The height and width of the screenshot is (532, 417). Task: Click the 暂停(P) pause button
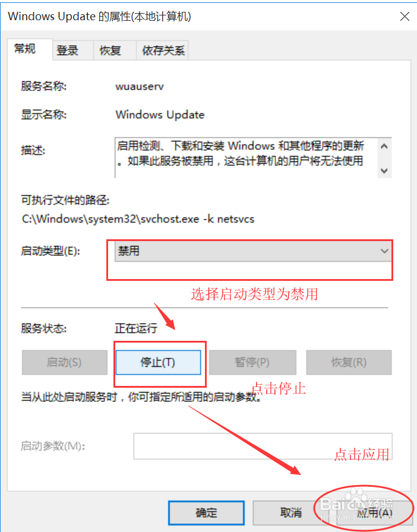coord(252,362)
